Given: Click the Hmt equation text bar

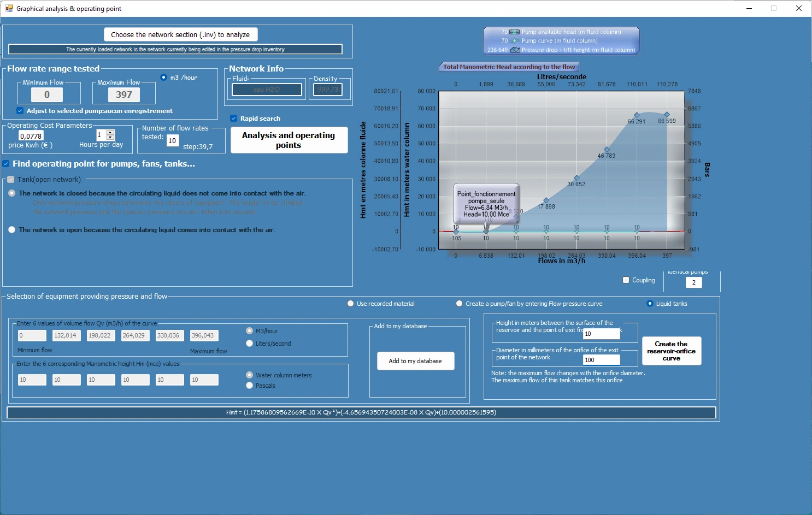Looking at the screenshot, I should click(x=361, y=412).
